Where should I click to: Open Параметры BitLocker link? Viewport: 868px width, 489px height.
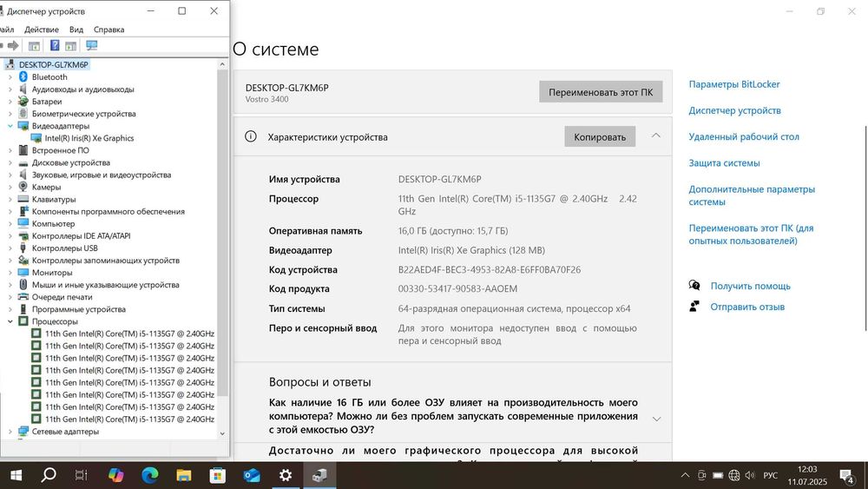tap(734, 84)
